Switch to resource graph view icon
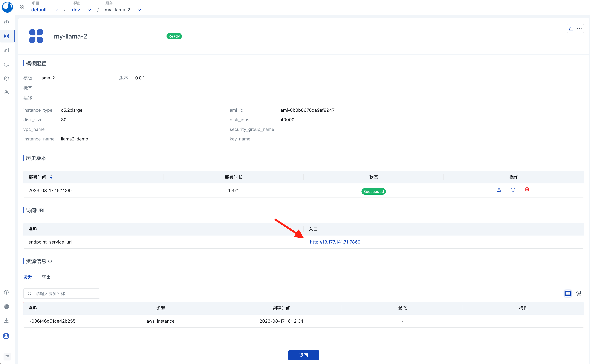This screenshot has height=364, width=590. click(579, 294)
